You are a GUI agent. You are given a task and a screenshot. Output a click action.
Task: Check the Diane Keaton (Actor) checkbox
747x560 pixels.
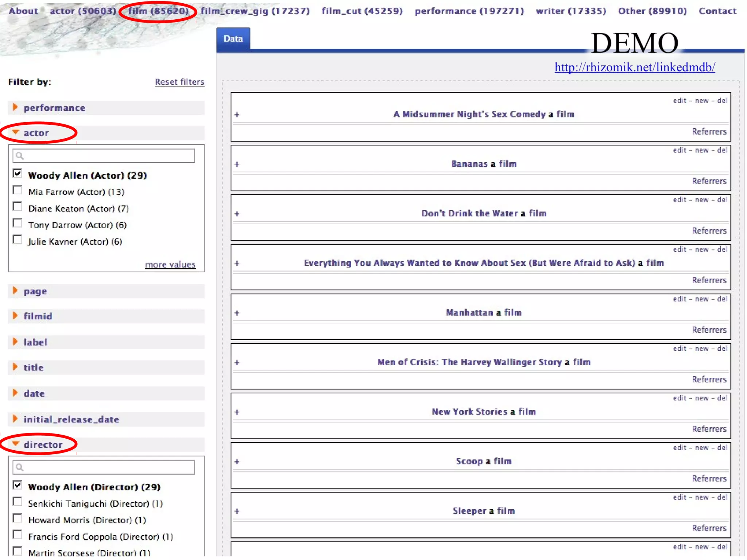pos(18,207)
